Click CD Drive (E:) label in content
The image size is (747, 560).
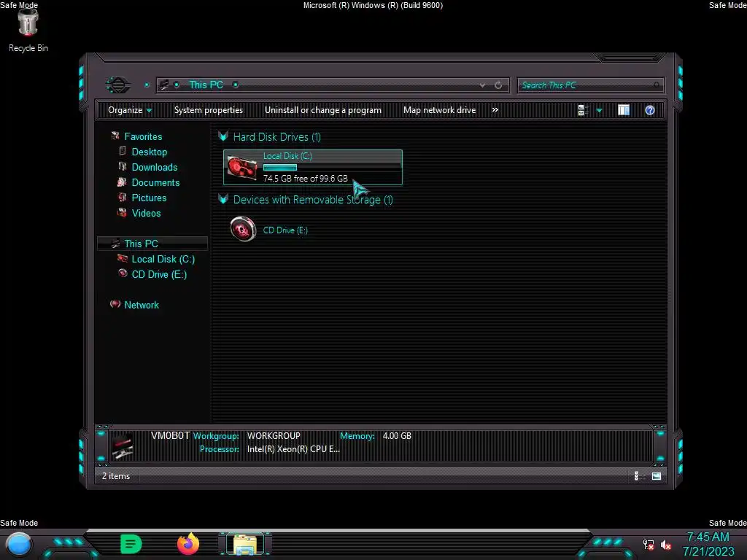tap(285, 230)
